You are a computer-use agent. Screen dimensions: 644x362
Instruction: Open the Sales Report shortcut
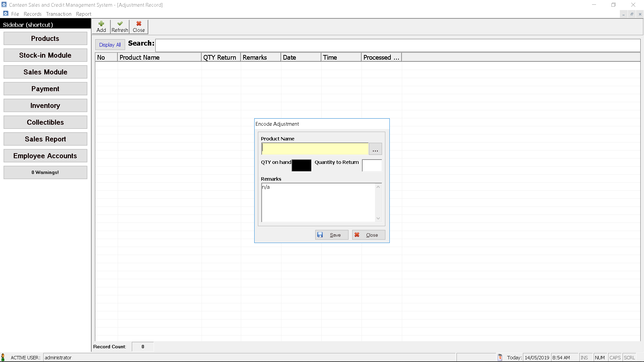(45, 139)
